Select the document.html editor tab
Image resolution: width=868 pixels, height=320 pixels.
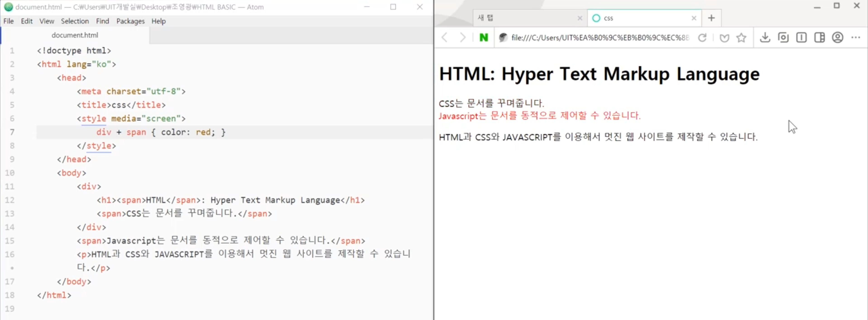coord(75,35)
